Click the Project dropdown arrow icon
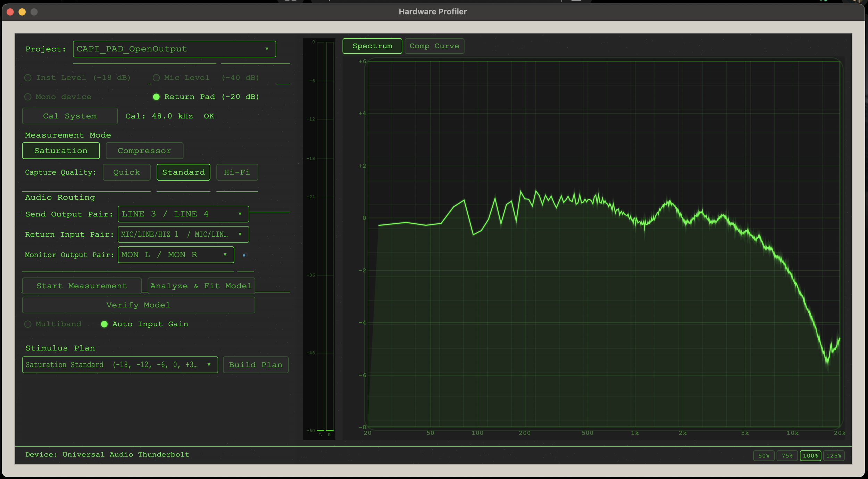 point(267,49)
